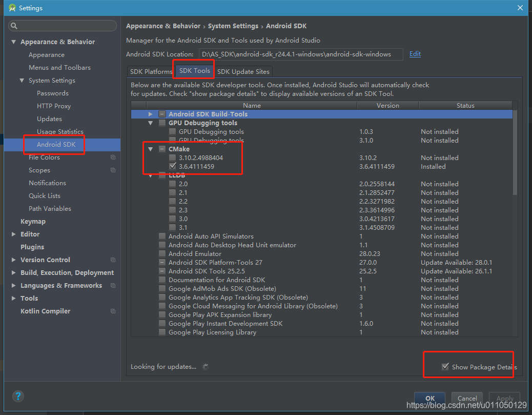Image resolution: width=532 pixels, height=415 pixels.
Task: Open the SDK Update Sites tab
Action: (x=243, y=71)
